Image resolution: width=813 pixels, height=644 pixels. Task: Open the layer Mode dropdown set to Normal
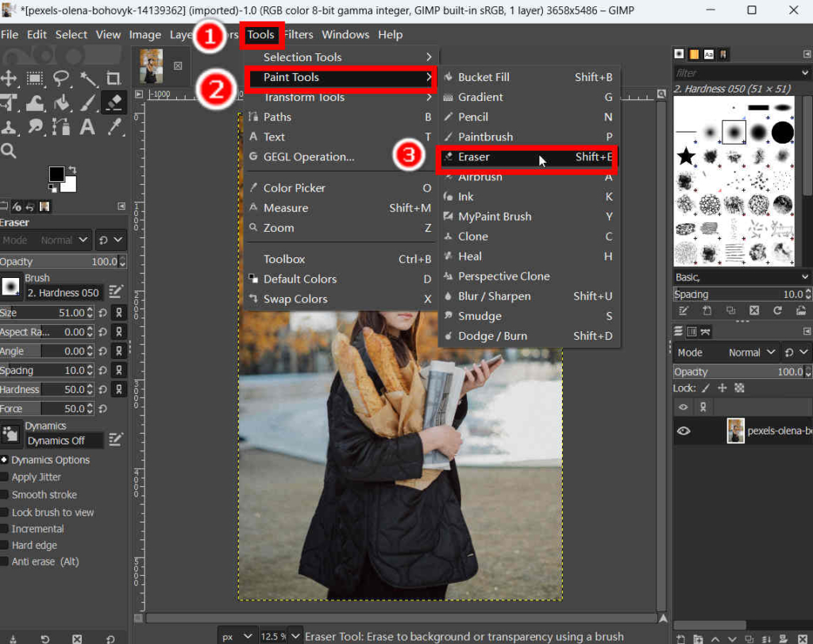(x=747, y=352)
